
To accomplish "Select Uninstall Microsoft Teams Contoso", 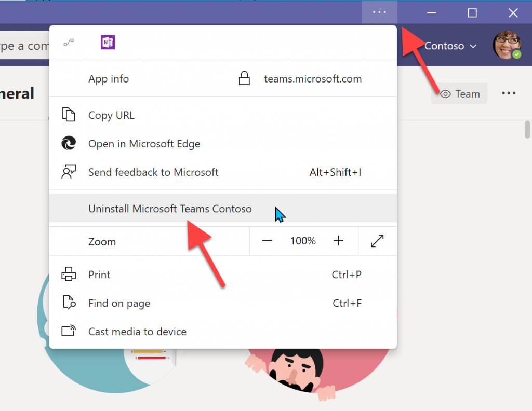I will pyautogui.click(x=223, y=208).
